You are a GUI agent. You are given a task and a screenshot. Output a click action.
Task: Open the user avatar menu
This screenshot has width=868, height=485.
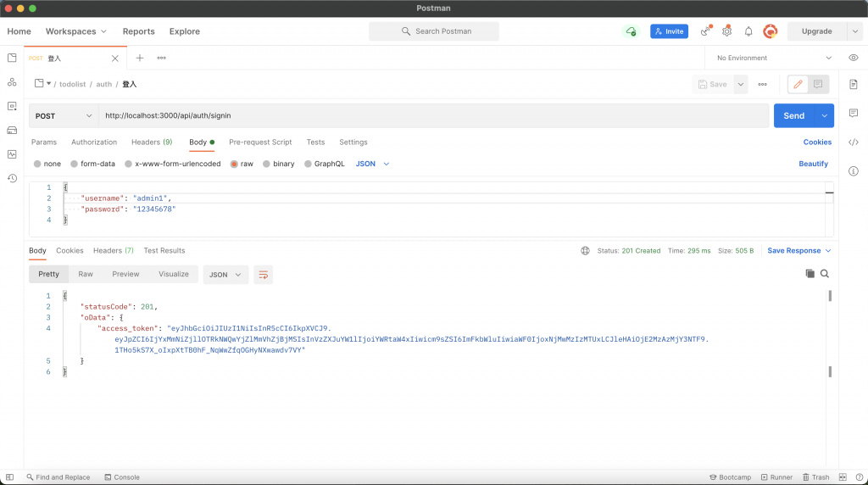click(x=770, y=31)
